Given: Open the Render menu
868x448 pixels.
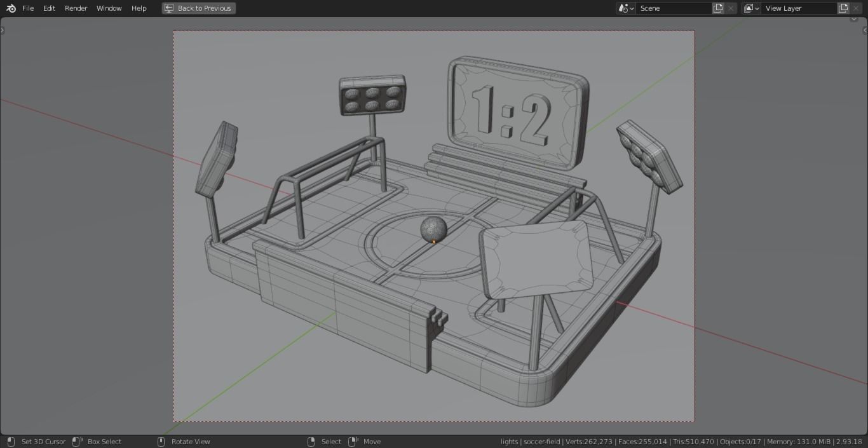Looking at the screenshot, I should 76,8.
